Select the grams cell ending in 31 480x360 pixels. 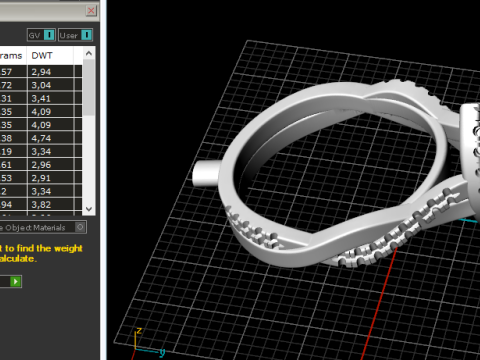pos(13,98)
